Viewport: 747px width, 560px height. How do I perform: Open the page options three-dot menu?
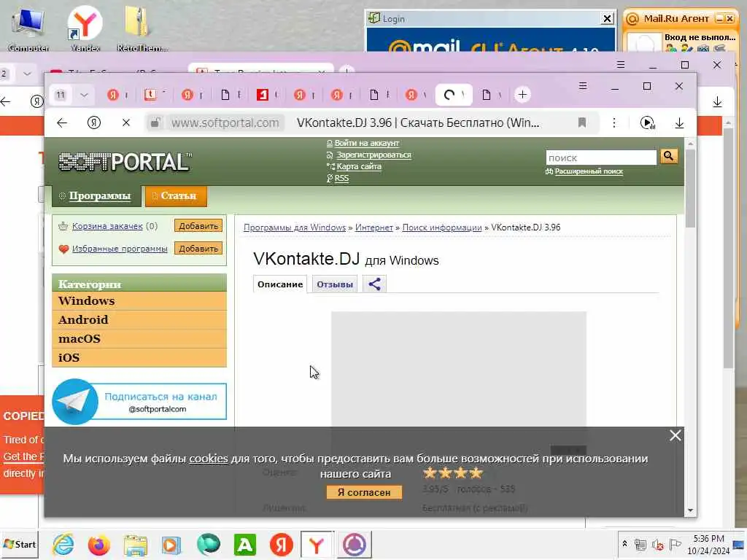point(614,122)
